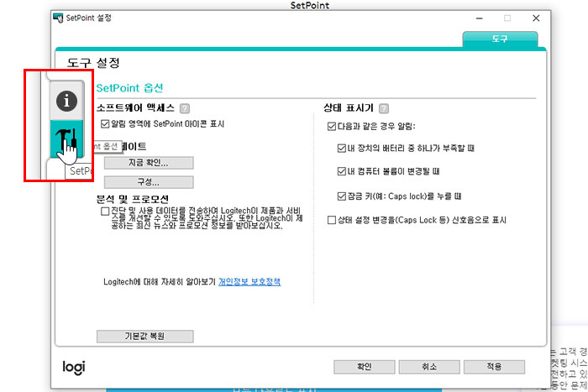Click the SetPoint icon in the title bar
The height and width of the screenshot is (392, 588).
[58, 18]
